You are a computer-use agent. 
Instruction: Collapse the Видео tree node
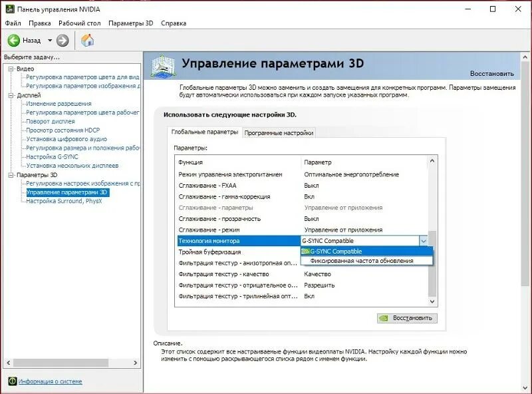pos(11,69)
